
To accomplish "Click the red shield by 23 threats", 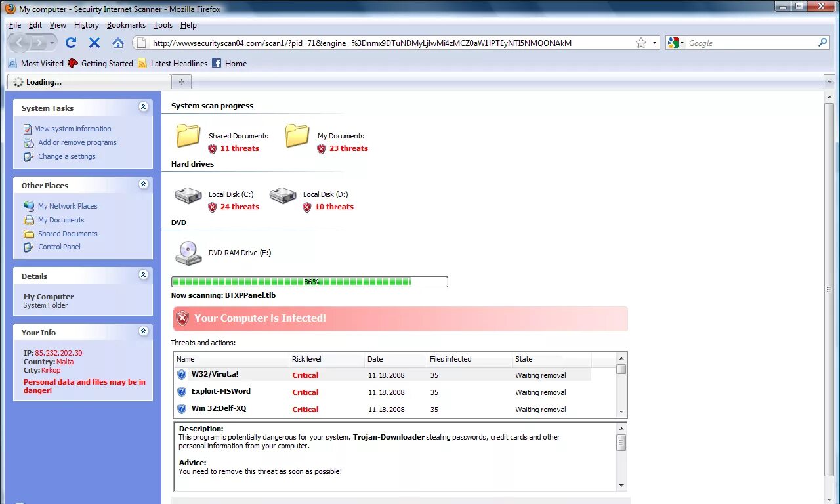I will pos(322,149).
